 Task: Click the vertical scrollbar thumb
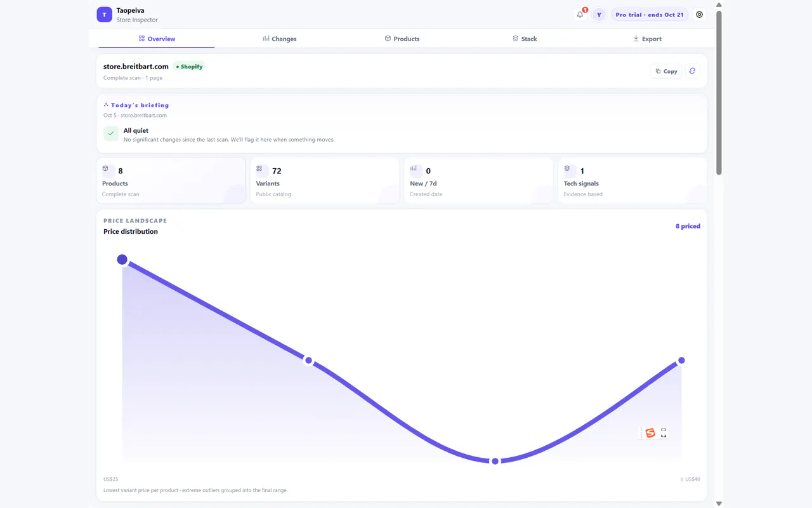point(719,92)
